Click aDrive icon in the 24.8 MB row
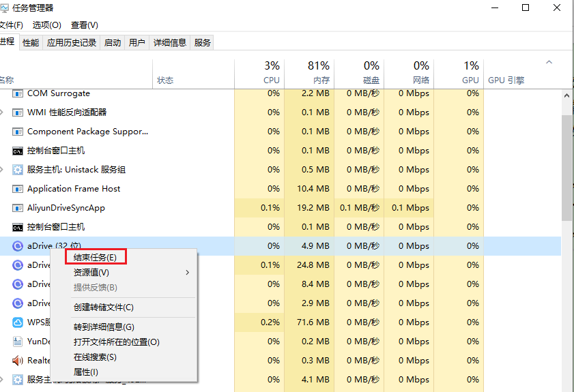 pyautogui.click(x=18, y=265)
